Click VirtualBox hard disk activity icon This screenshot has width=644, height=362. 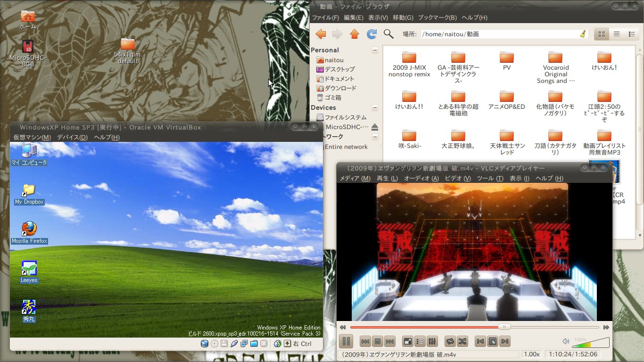tap(205, 344)
